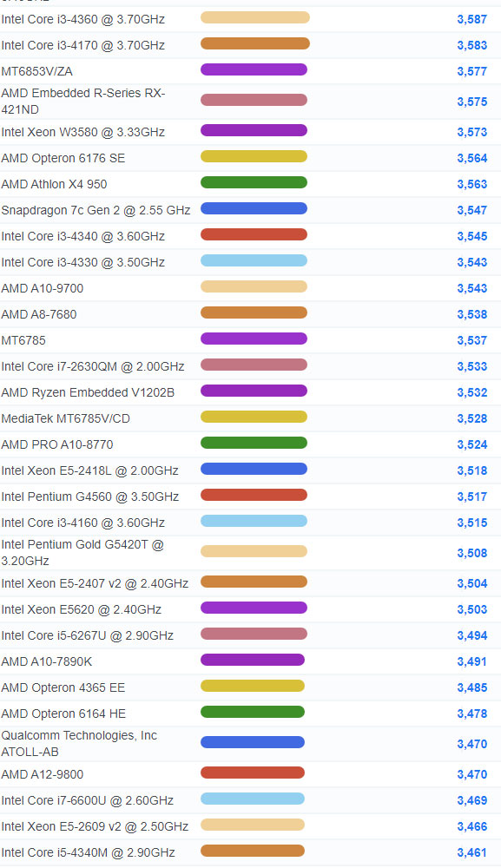Open AMD Opteron 4365 EE entry
This screenshot has height=868, width=501.
pyautogui.click(x=63, y=687)
